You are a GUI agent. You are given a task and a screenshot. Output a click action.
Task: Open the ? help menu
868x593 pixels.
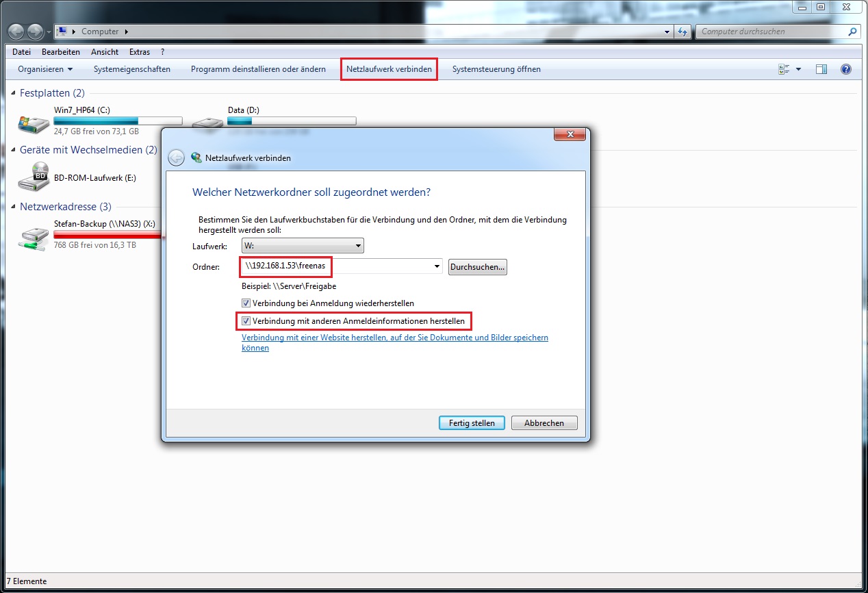tap(162, 52)
